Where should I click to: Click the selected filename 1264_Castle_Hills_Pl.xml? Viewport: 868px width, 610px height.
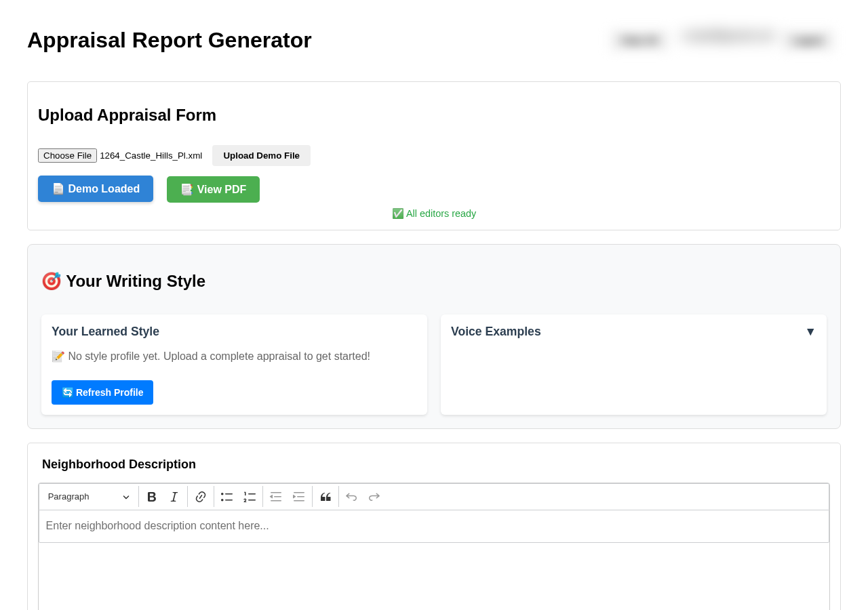[x=151, y=156]
